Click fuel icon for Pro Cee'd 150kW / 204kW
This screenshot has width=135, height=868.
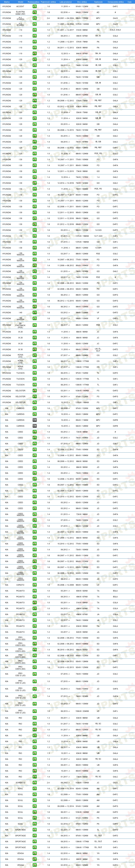point(35,711)
